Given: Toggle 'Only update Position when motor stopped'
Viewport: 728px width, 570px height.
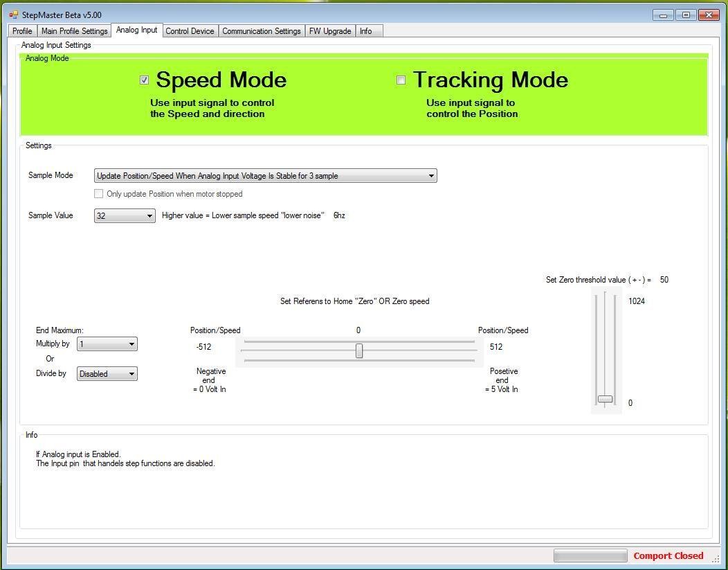Looking at the screenshot, I should tap(99, 194).
